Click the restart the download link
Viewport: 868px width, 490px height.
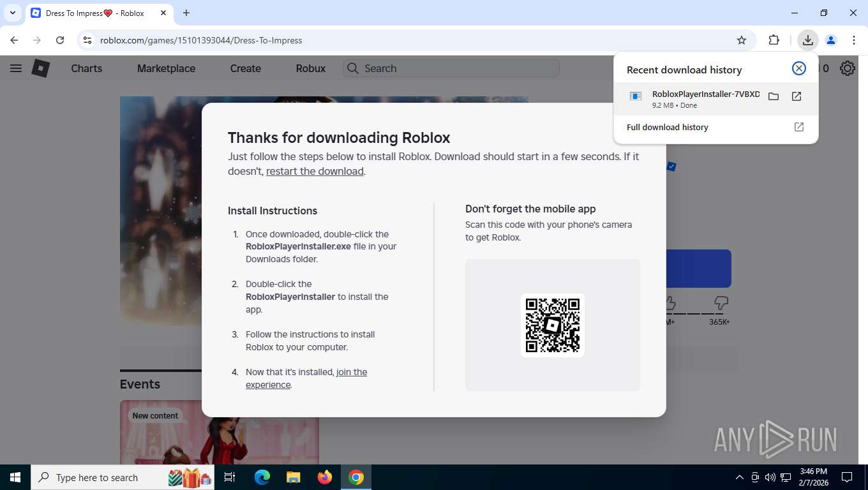[x=315, y=171]
